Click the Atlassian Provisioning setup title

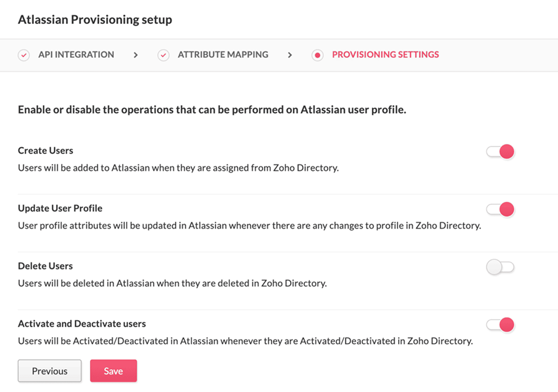(94, 19)
